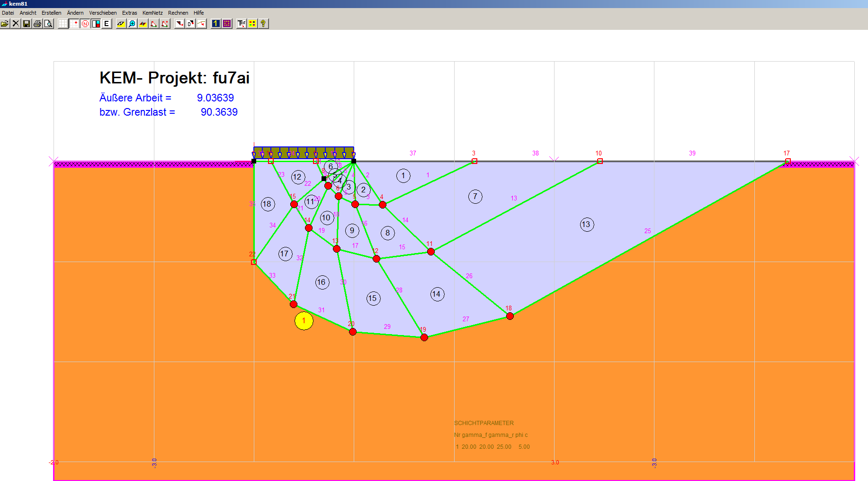Select red node 20 on slip surface
This screenshot has height=481, width=868.
353,332
